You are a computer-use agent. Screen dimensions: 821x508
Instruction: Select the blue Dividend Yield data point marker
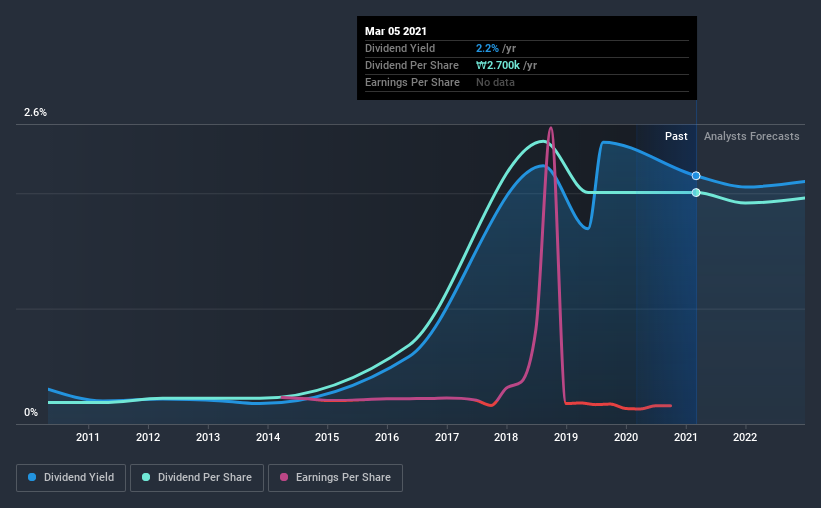coord(696,176)
